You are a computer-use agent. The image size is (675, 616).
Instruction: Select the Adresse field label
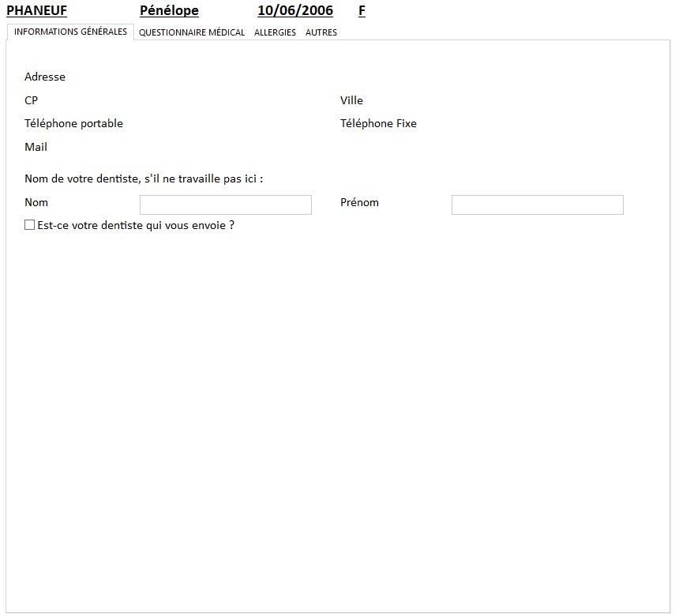coord(45,77)
